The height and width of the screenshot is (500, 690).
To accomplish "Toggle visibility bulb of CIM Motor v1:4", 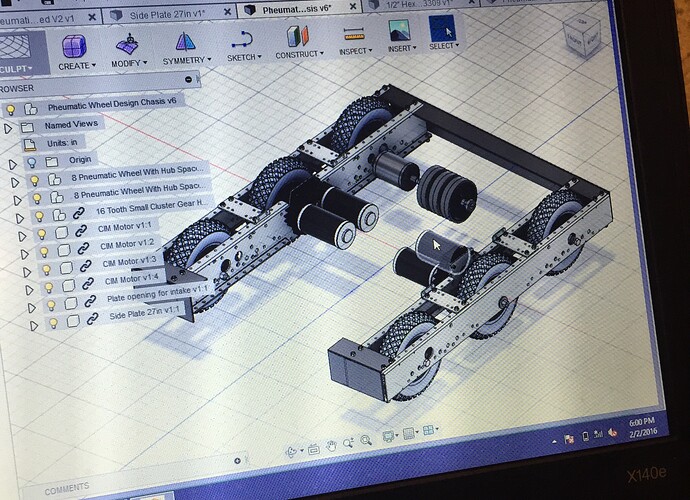I will (x=49, y=287).
